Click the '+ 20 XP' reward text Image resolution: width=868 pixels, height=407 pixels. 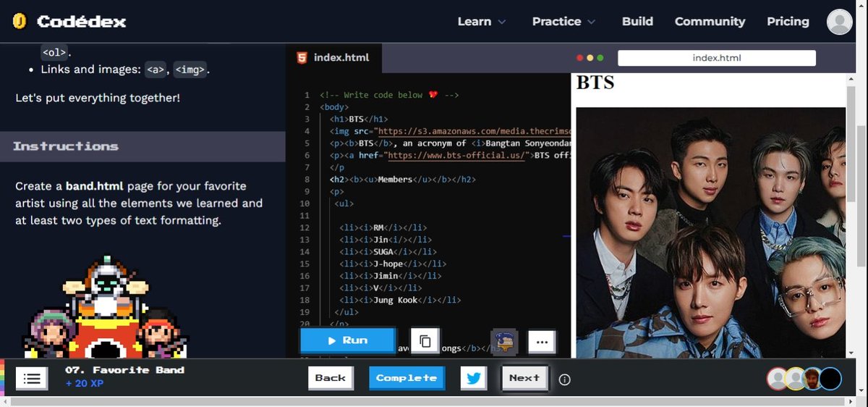click(85, 383)
